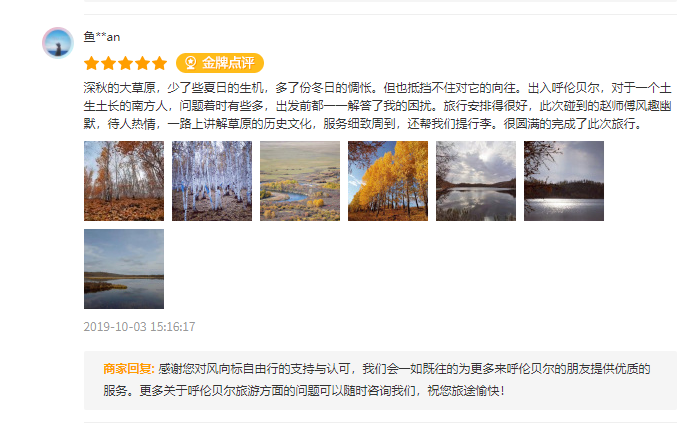Screen dimensions: 694x425
Task: Click the third orange rating star
Action: [126, 63]
